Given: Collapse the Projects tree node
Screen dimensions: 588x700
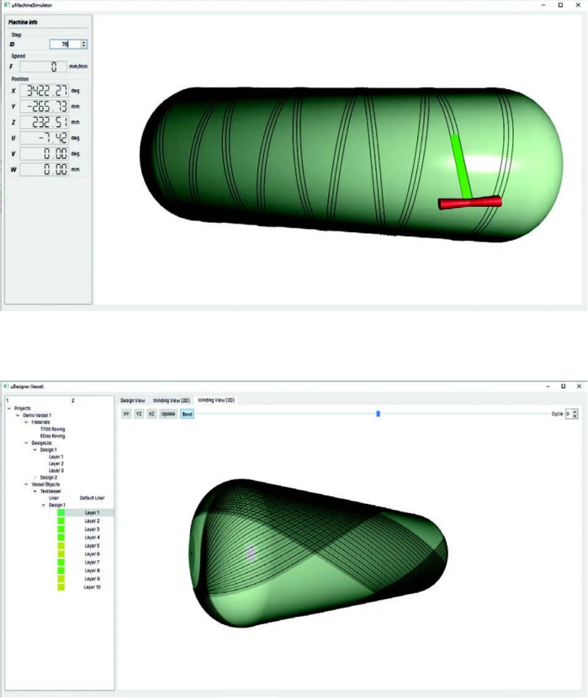Looking at the screenshot, I should point(8,408).
